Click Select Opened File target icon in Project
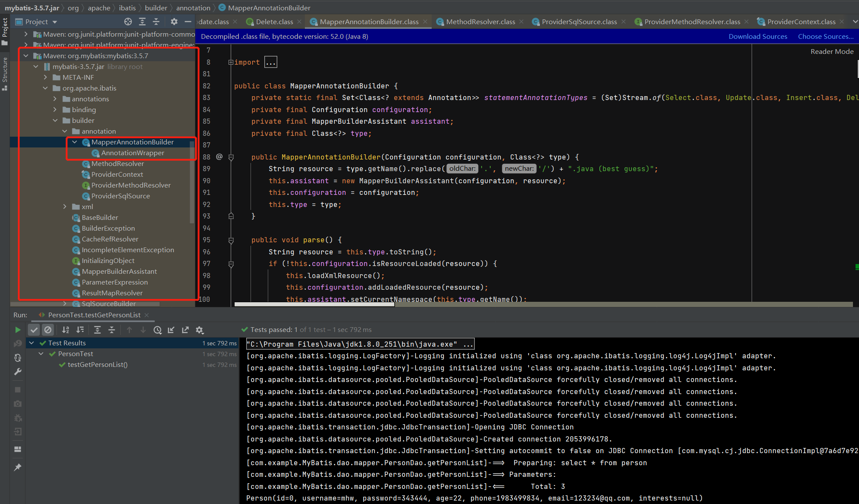This screenshot has height=504, width=859. (x=128, y=22)
